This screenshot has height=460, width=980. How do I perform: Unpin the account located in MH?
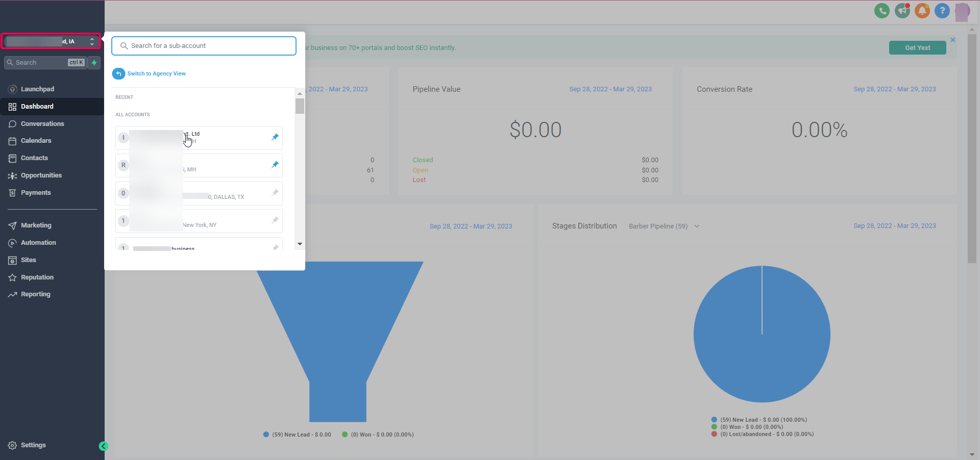click(275, 165)
